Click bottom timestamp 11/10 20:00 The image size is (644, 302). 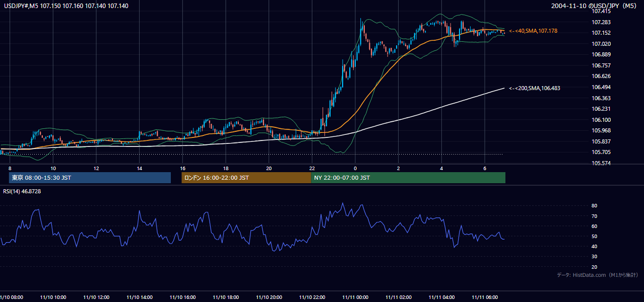coord(269,297)
